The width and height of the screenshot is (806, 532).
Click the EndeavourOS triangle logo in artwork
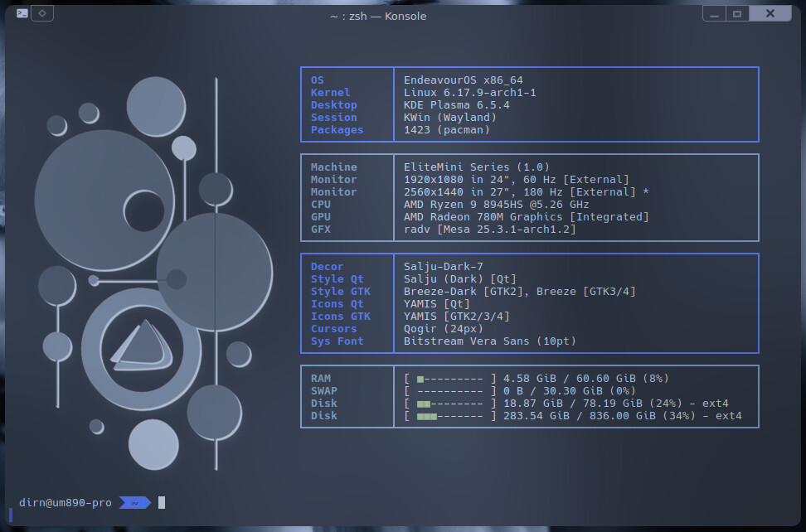click(143, 343)
